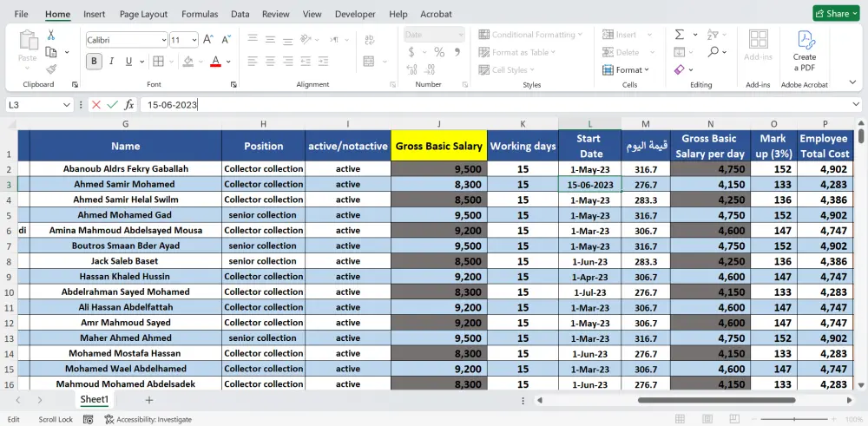Viewport: 868px width, 426px height.
Task: Click the Copy icon
Action: (x=51, y=52)
